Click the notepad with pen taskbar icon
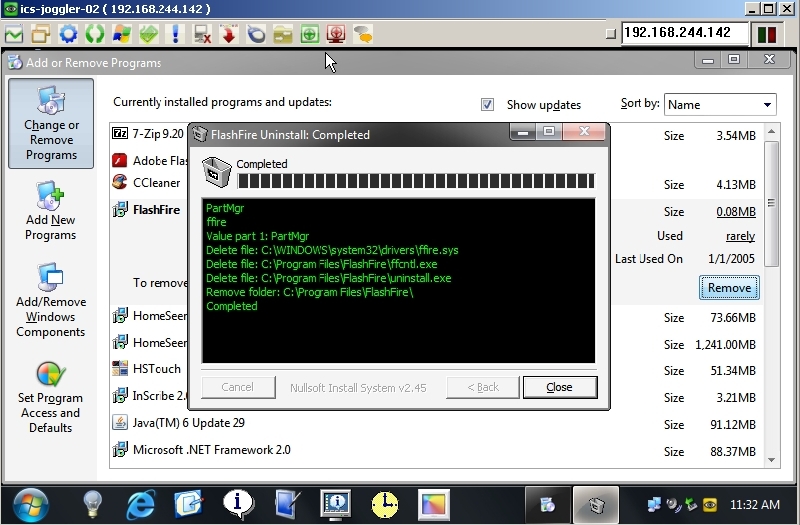Viewport: 800px width, 525px height. (189, 505)
